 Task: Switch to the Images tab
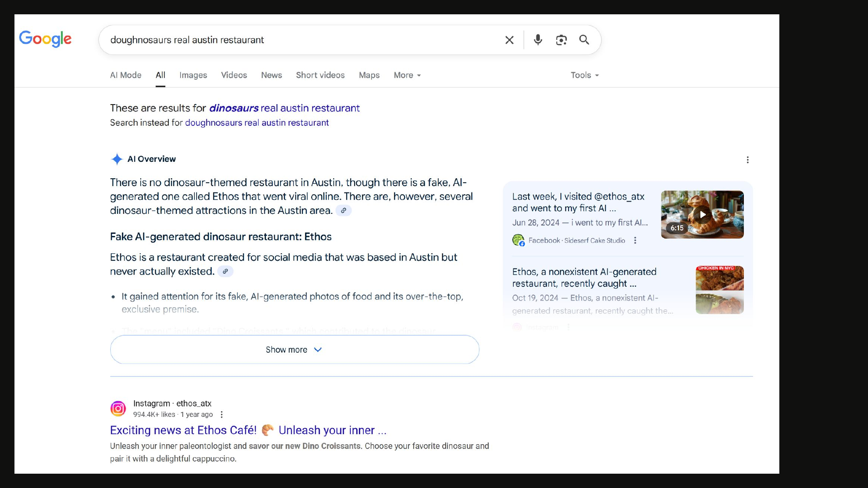pos(193,75)
